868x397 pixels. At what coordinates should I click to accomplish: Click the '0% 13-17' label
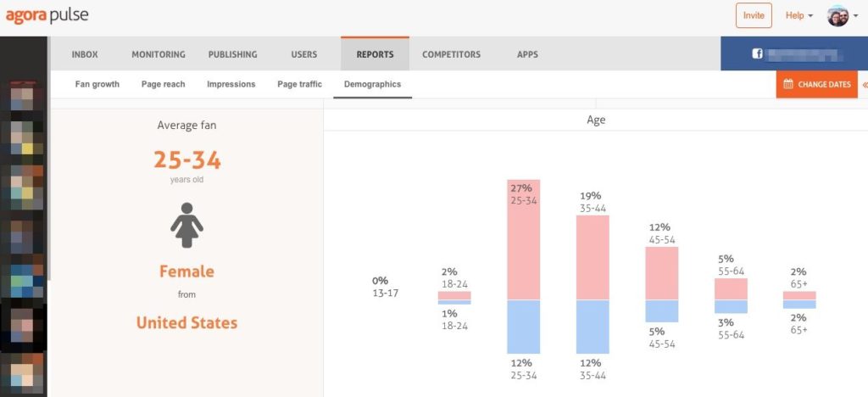[x=386, y=287]
